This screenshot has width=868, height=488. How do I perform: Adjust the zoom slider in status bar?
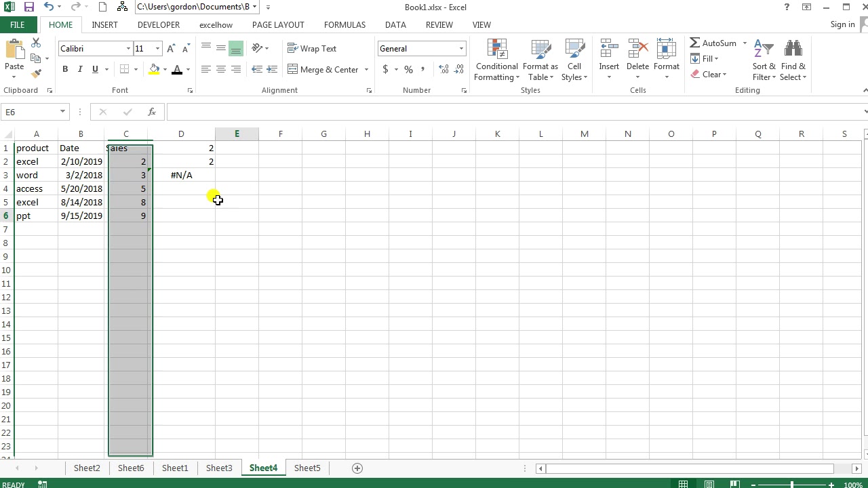click(791, 485)
